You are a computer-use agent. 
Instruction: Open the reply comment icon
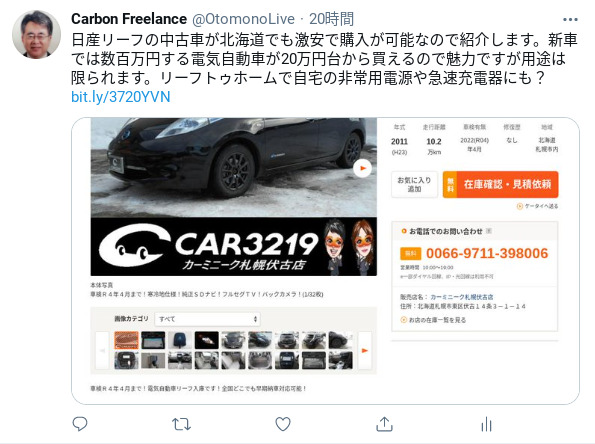[x=80, y=424]
